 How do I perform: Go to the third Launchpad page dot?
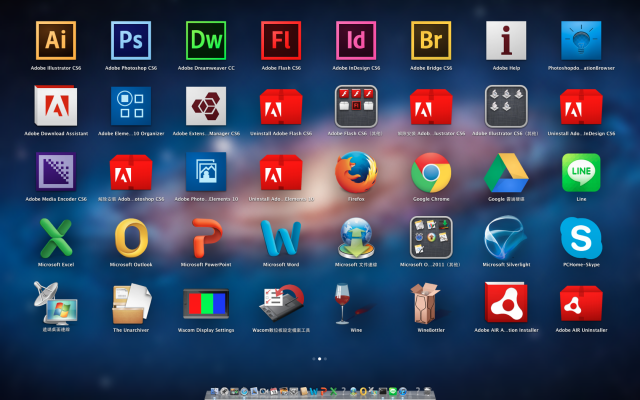[325, 359]
